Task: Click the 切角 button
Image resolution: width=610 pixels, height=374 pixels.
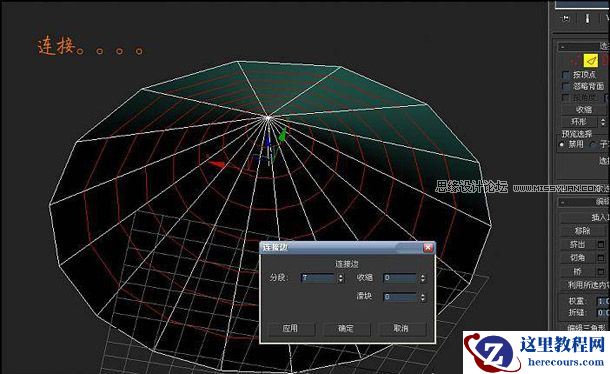Action: (x=578, y=258)
